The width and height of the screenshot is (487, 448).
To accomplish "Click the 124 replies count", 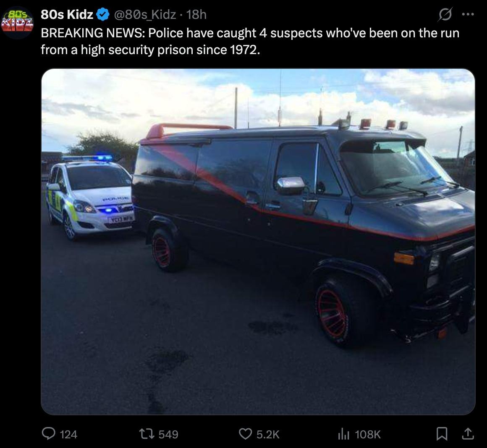I will pyautogui.click(x=68, y=434).
